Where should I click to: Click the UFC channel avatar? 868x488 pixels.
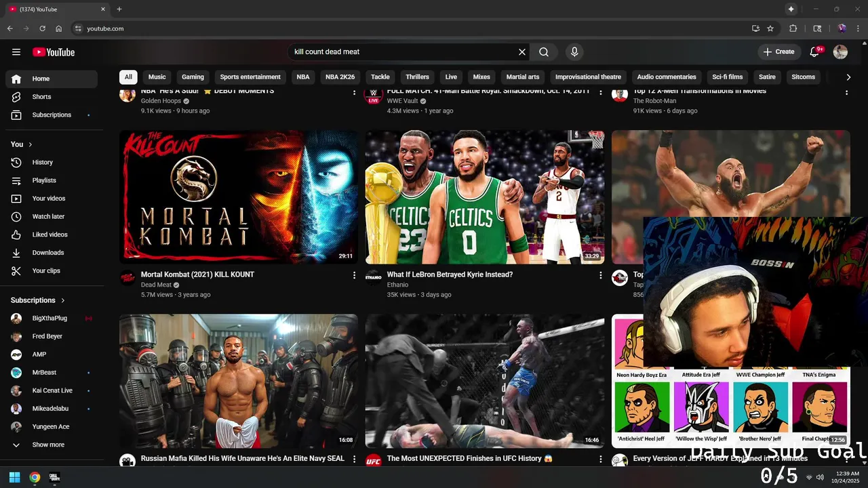click(374, 461)
